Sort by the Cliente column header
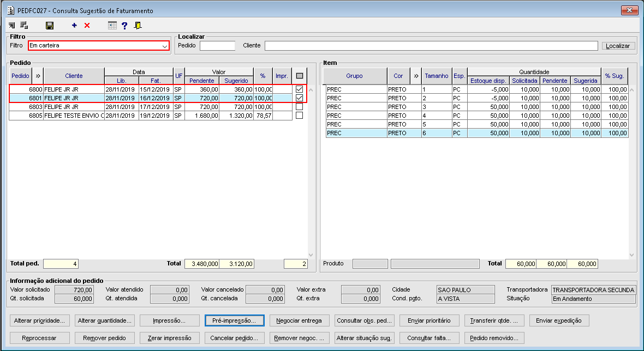The width and height of the screenshot is (644, 351). pyautogui.click(x=74, y=76)
